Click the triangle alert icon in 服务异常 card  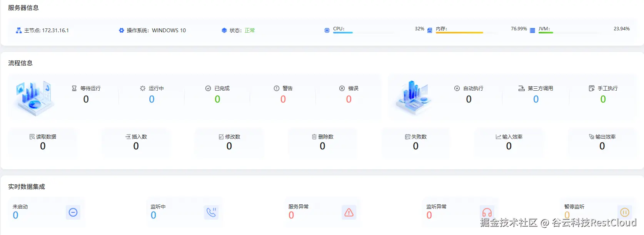(x=349, y=212)
